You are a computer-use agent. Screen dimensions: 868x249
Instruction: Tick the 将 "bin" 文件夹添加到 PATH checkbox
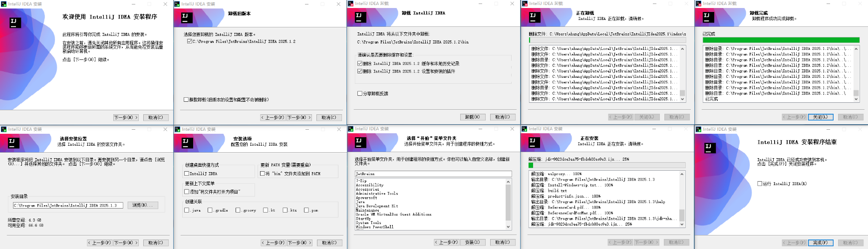tap(263, 174)
